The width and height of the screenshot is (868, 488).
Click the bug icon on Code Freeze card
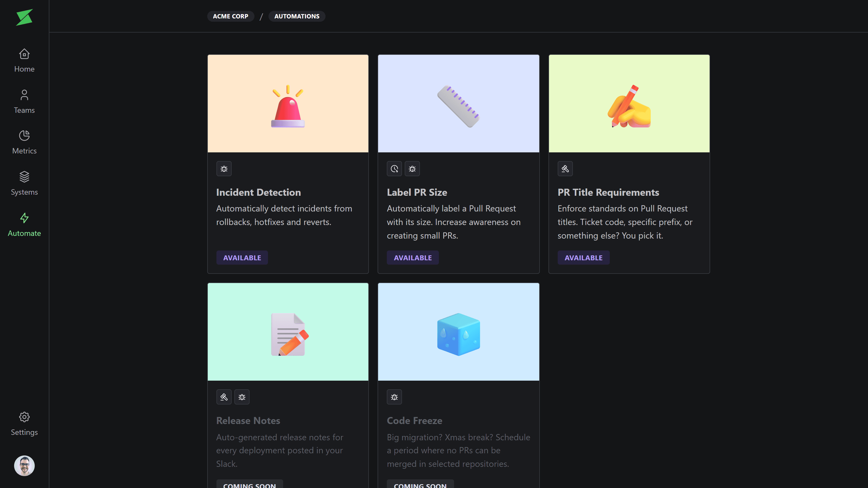click(394, 397)
